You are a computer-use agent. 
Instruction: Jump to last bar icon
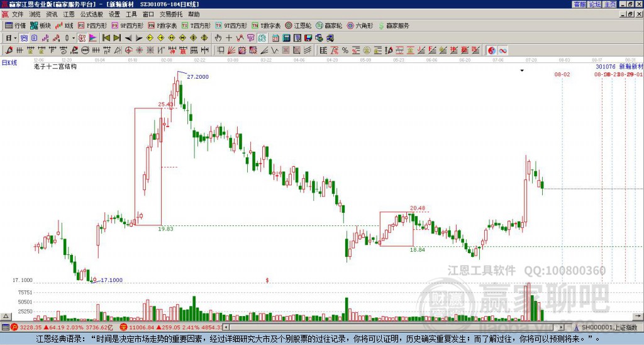[x=117, y=38]
